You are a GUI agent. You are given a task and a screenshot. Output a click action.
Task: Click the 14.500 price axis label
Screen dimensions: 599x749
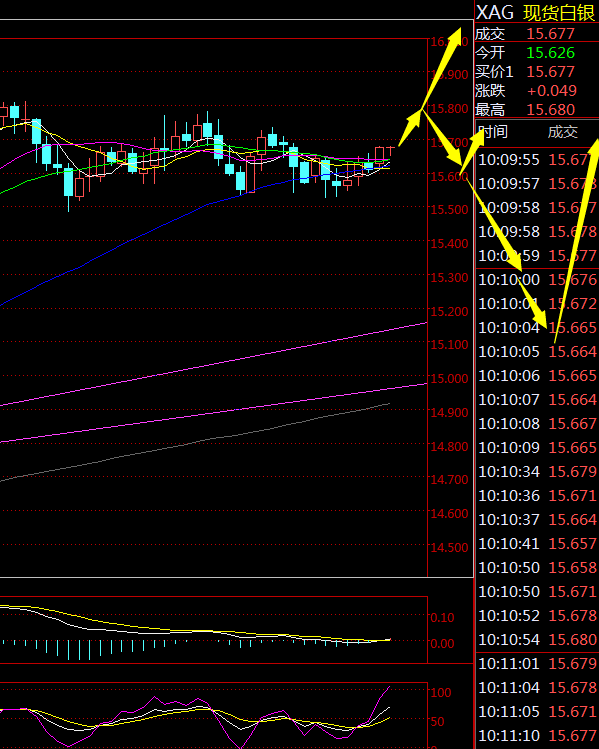pos(449,548)
